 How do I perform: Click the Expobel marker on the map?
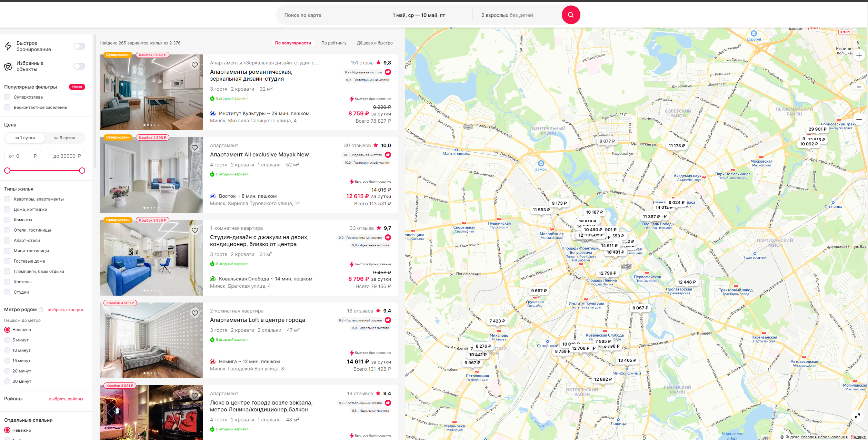tap(754, 34)
